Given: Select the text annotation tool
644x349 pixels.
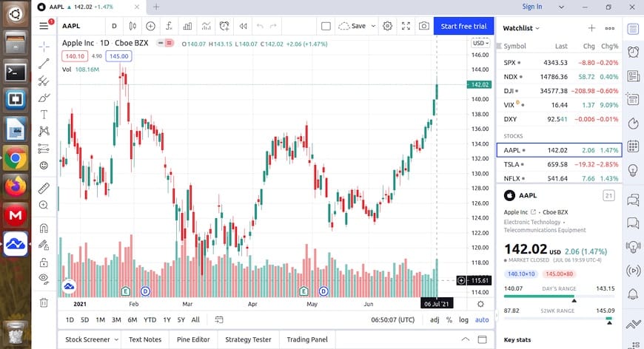Looking at the screenshot, I should coord(44,115).
